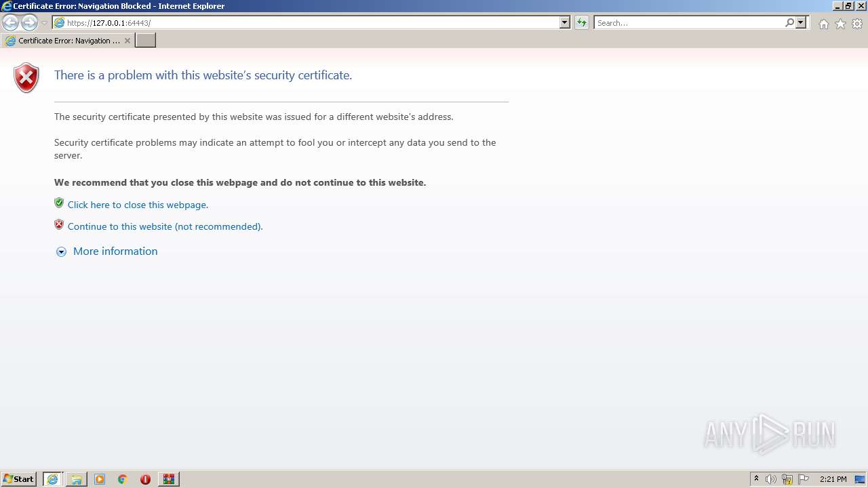Open WinRAR taskbar icon
This screenshot has width=868, height=488.
pyautogui.click(x=169, y=479)
